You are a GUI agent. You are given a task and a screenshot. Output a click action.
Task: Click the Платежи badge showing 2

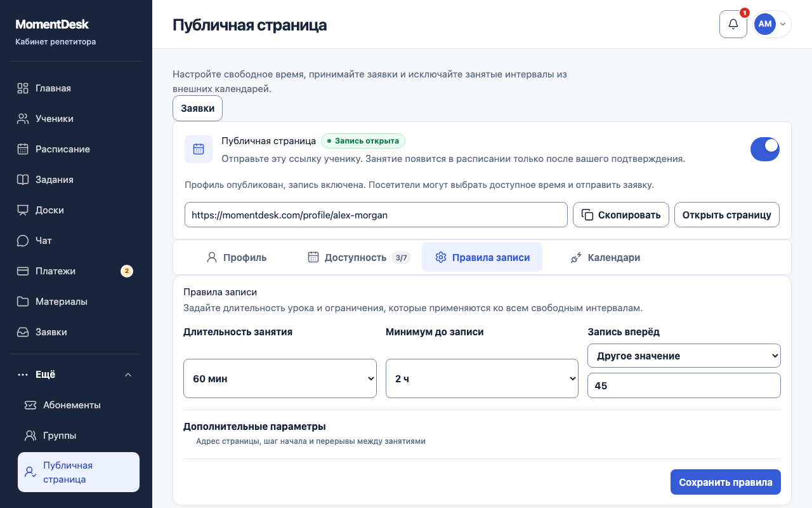click(127, 271)
